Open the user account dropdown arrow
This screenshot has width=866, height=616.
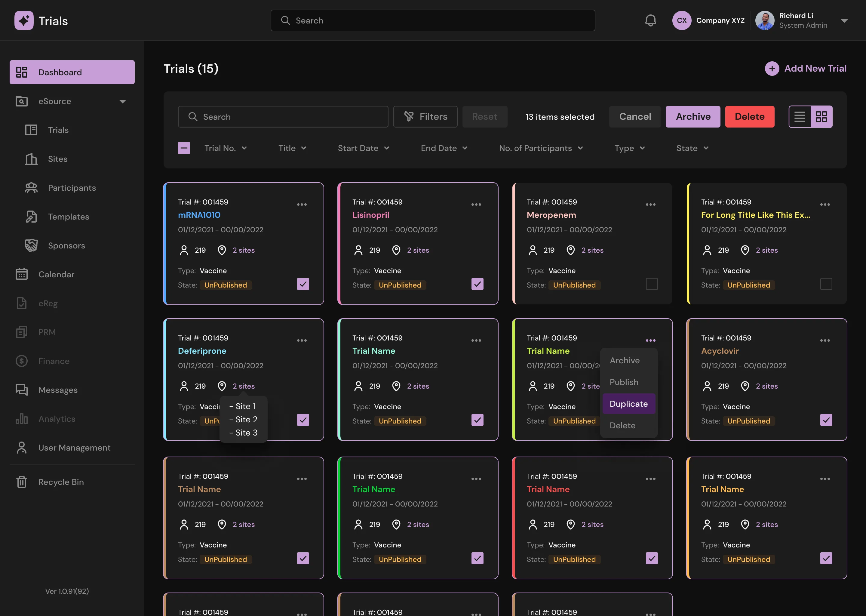[844, 21]
